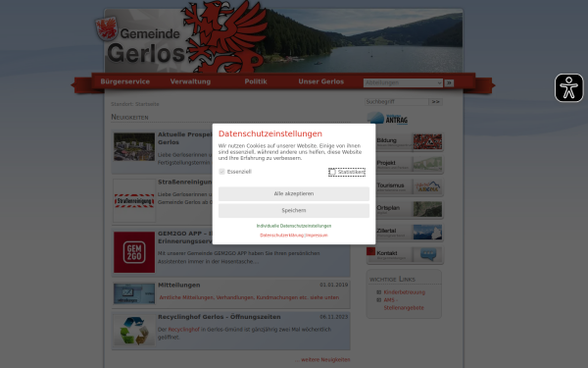Click the Startseite breadcrumb
The height and width of the screenshot is (368, 588).
[147, 104]
